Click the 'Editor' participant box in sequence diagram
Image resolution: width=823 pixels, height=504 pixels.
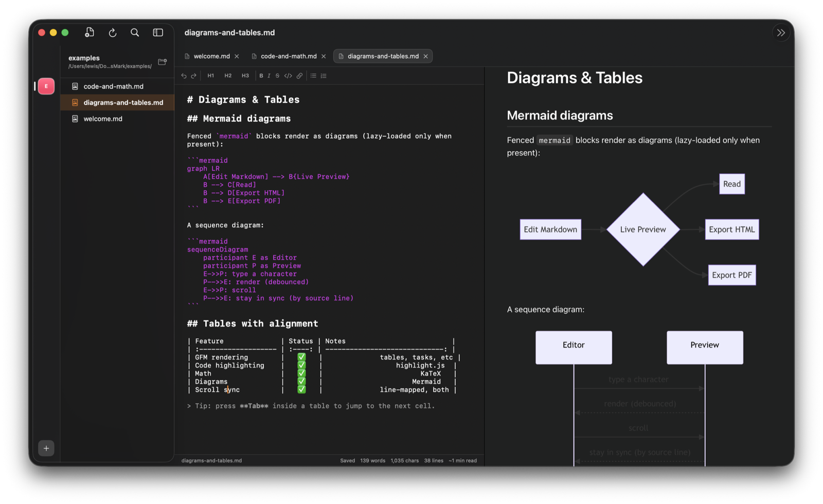point(574,348)
